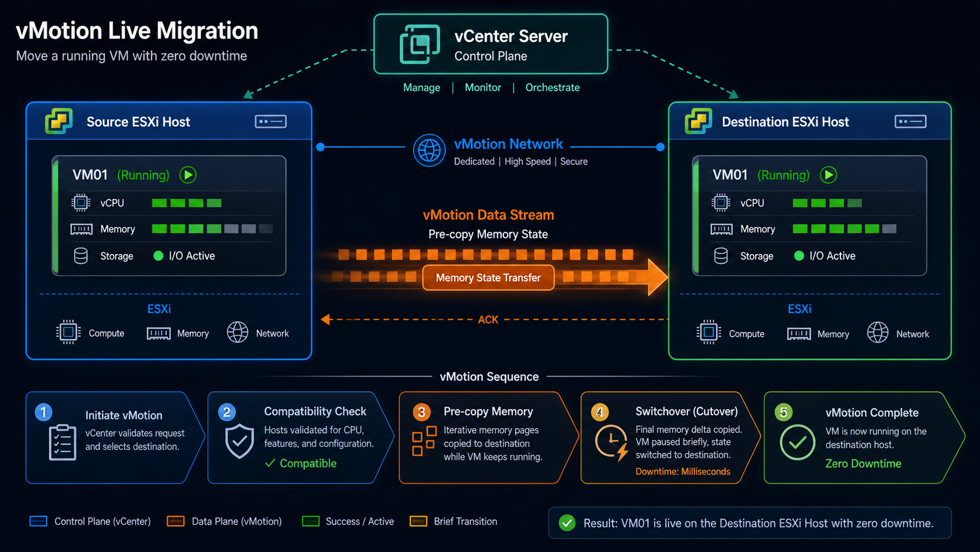Click the Storage disk icon in destination VM01
Viewport: 980px width, 552px height.
point(721,256)
